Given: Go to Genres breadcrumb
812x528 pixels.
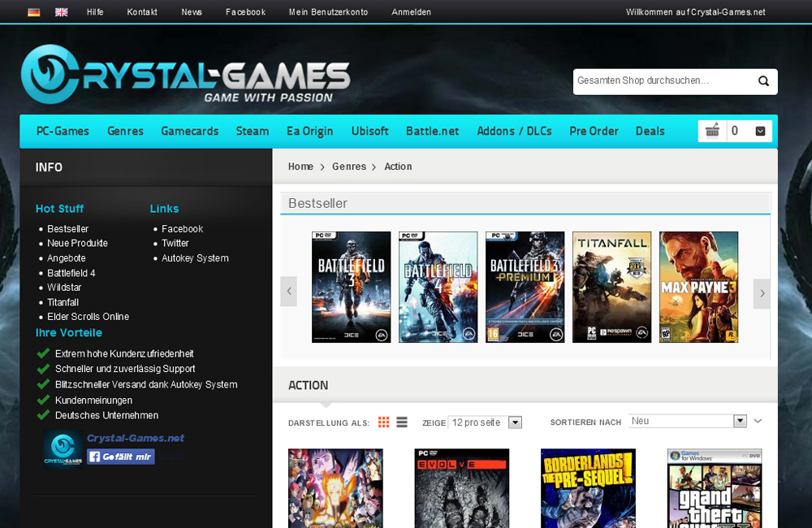Looking at the screenshot, I should pos(349,167).
